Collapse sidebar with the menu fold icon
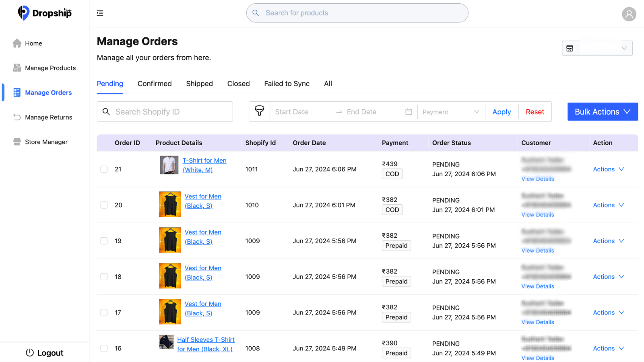Viewport: 644px width, 362px height. (x=100, y=13)
